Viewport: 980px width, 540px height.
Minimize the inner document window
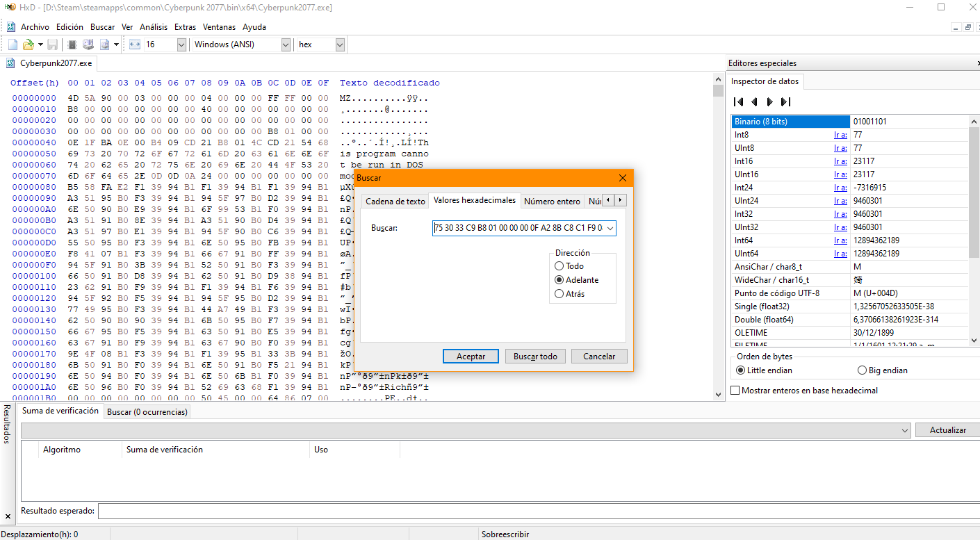pyautogui.click(x=956, y=27)
